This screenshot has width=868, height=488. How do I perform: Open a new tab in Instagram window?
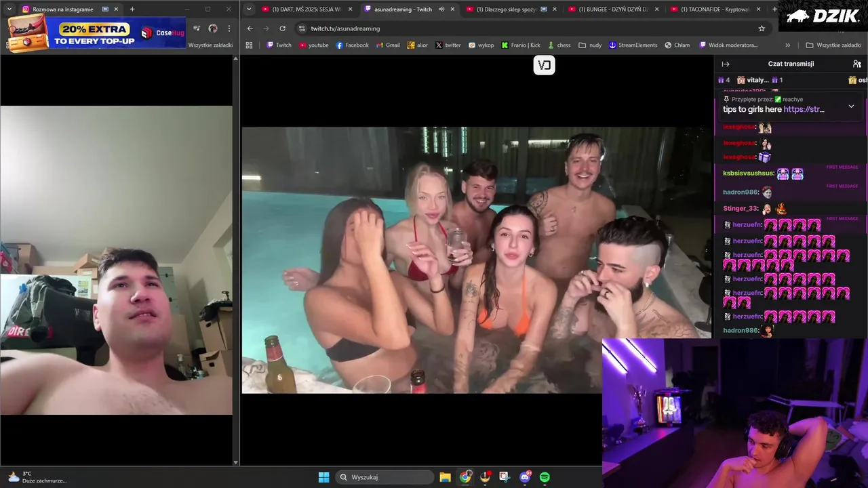pos(132,9)
